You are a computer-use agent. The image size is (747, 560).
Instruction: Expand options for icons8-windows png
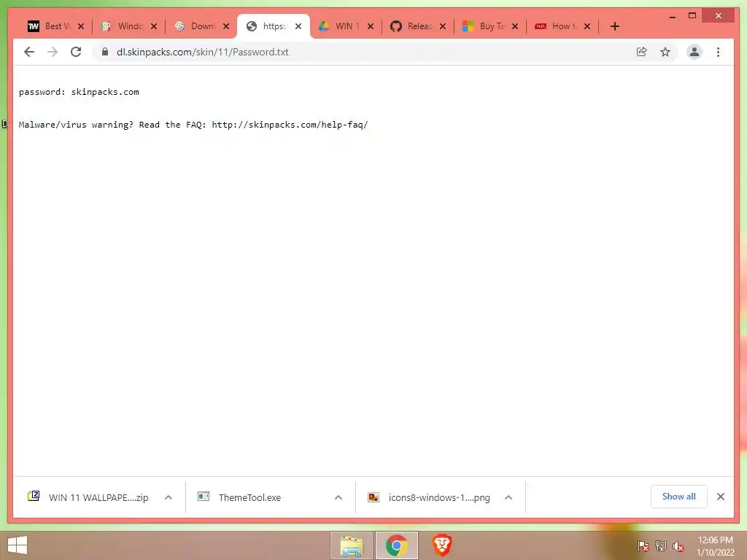tap(508, 497)
